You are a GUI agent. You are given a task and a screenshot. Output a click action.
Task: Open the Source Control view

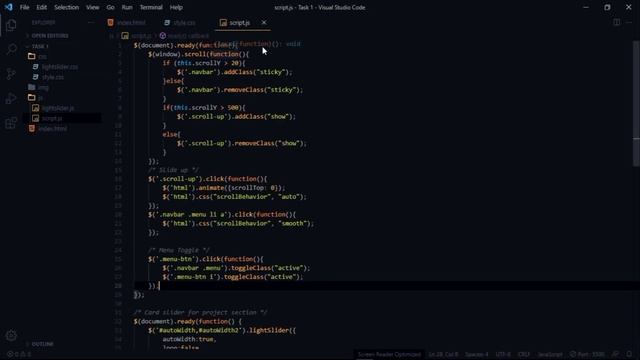click(11, 74)
